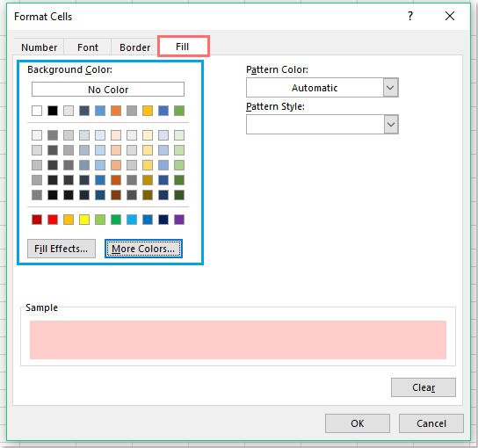
Task: Choose the purple standard color swatch
Action: pyautogui.click(x=179, y=220)
